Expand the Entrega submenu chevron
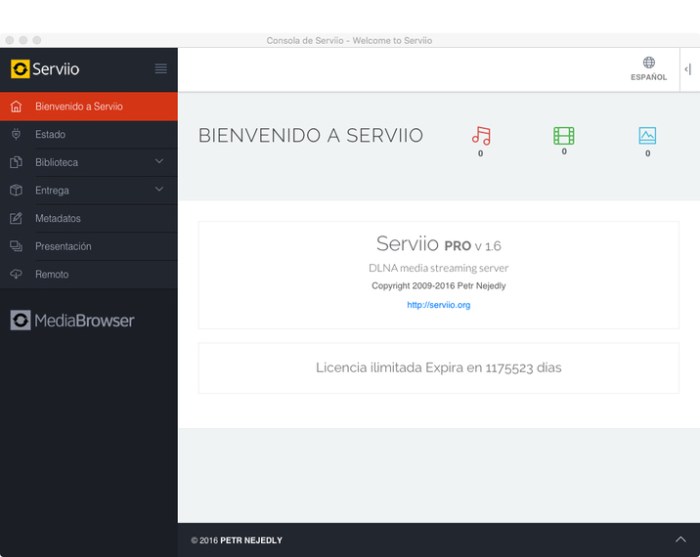The width and height of the screenshot is (700, 557). pyautogui.click(x=159, y=189)
